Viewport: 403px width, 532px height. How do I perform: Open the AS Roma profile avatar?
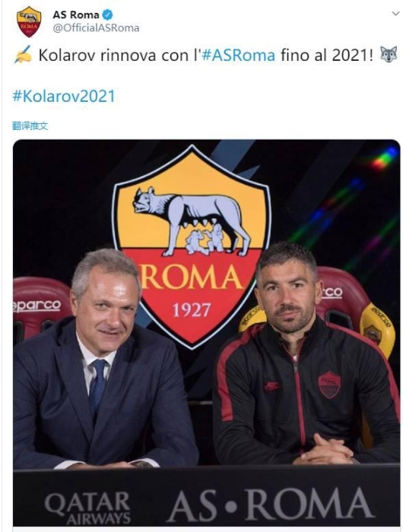tap(29, 21)
